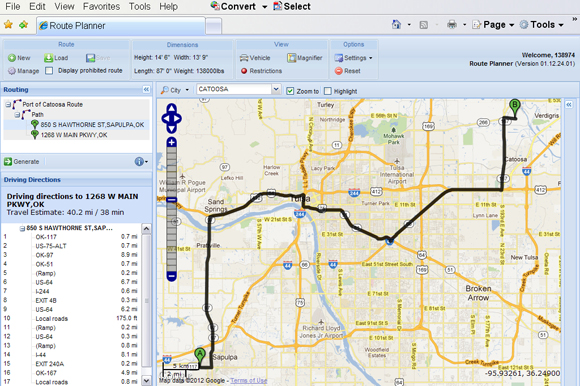The height and width of the screenshot is (386, 580).
Task: Open the Manage routes option
Action: tap(24, 71)
